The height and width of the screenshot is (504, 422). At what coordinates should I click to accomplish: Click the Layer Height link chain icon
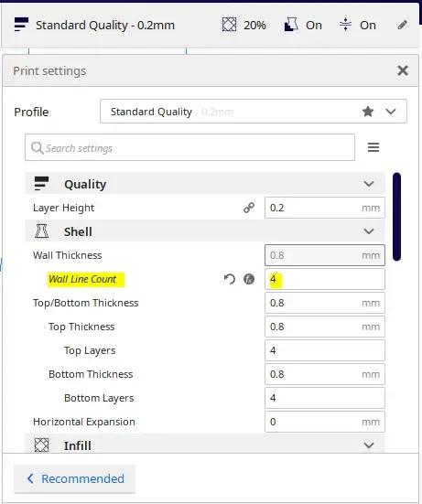[249, 208]
